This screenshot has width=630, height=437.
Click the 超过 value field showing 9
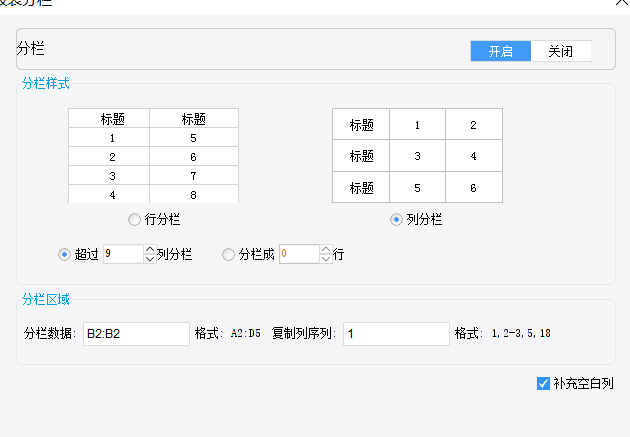122,254
